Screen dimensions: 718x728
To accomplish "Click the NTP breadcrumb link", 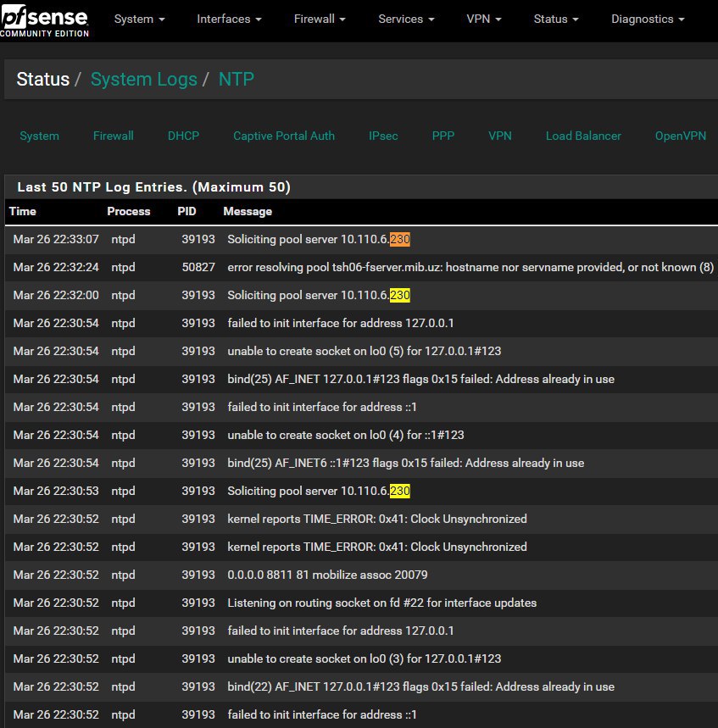I will click(237, 79).
